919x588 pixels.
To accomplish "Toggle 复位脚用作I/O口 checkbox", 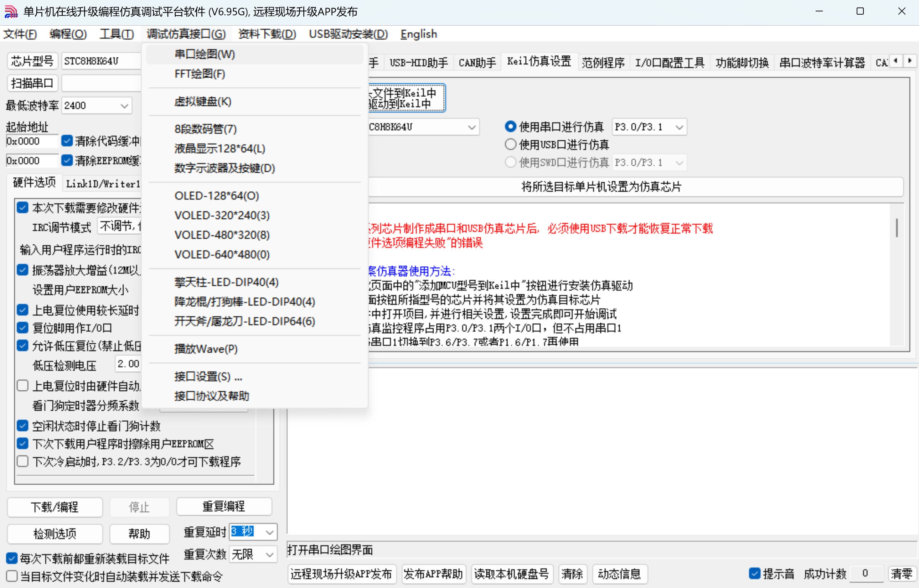I will [22, 328].
